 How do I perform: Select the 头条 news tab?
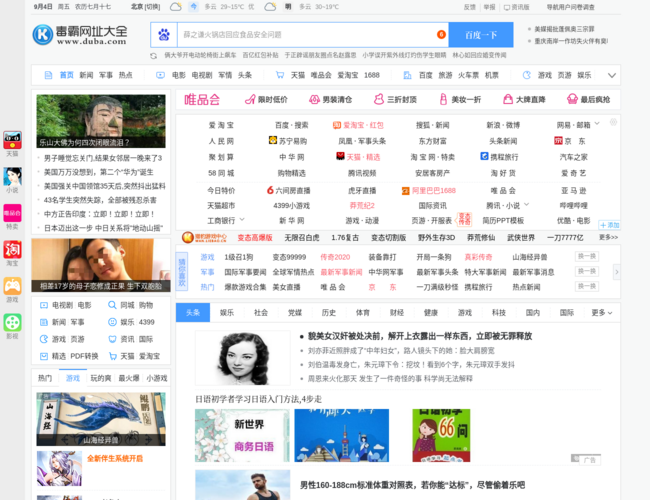193,313
